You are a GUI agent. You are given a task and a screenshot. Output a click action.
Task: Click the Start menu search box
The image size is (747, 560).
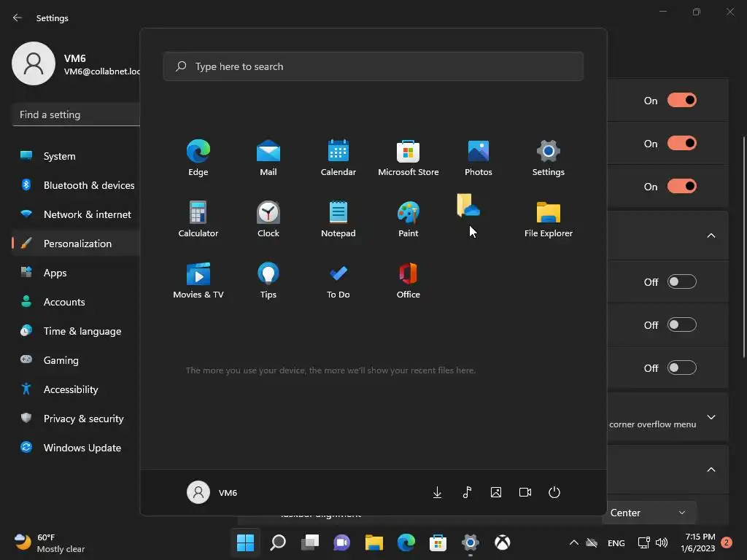click(x=373, y=66)
